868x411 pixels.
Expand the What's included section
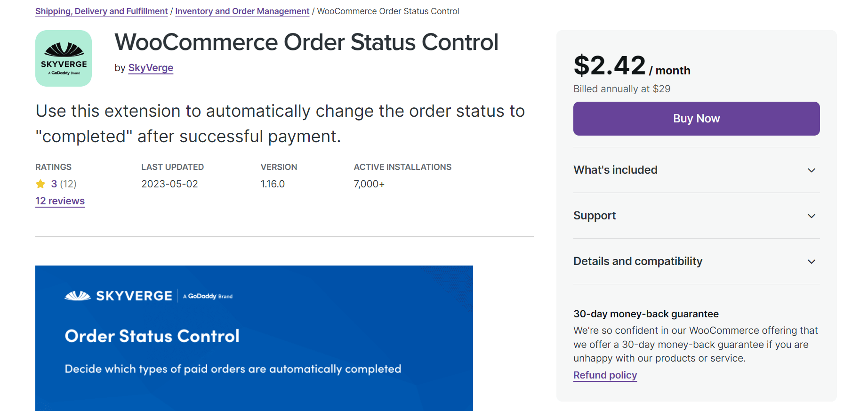click(x=696, y=170)
